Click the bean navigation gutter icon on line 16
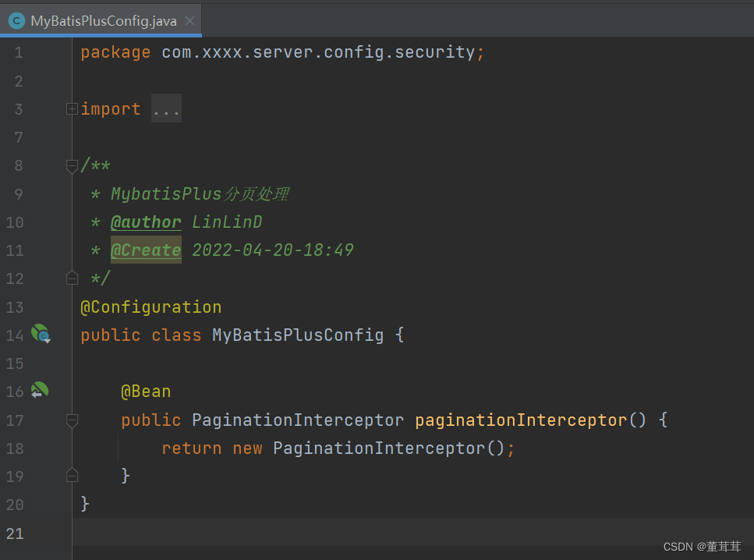The image size is (754, 560). (40, 390)
